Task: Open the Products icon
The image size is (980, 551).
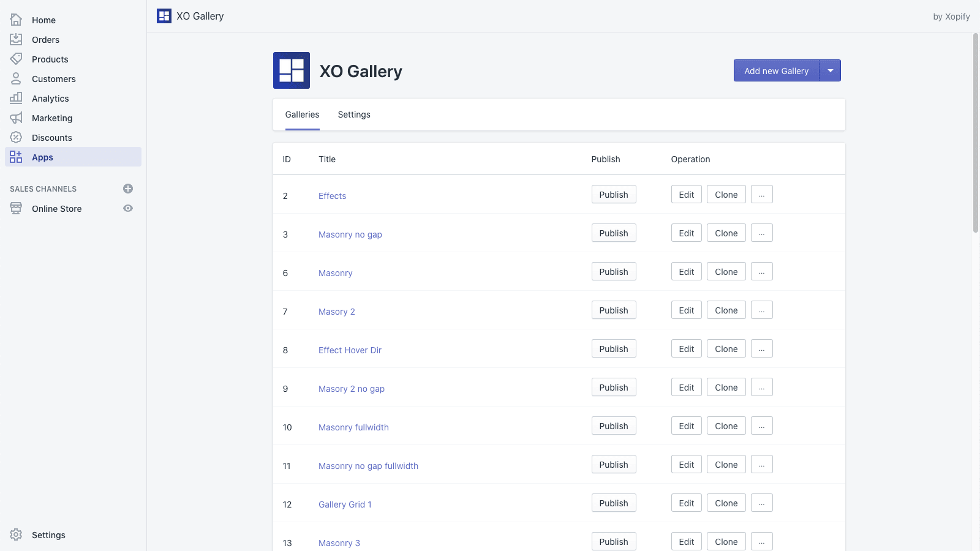Action: (16, 59)
